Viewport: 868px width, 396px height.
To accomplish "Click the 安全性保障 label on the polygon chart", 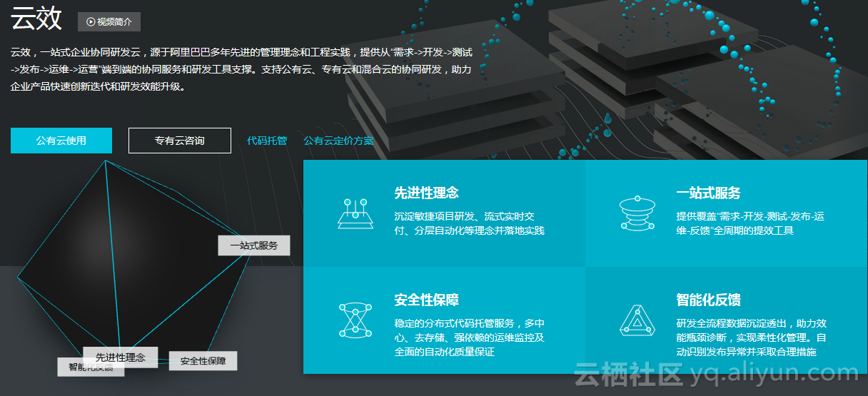I will (x=203, y=361).
